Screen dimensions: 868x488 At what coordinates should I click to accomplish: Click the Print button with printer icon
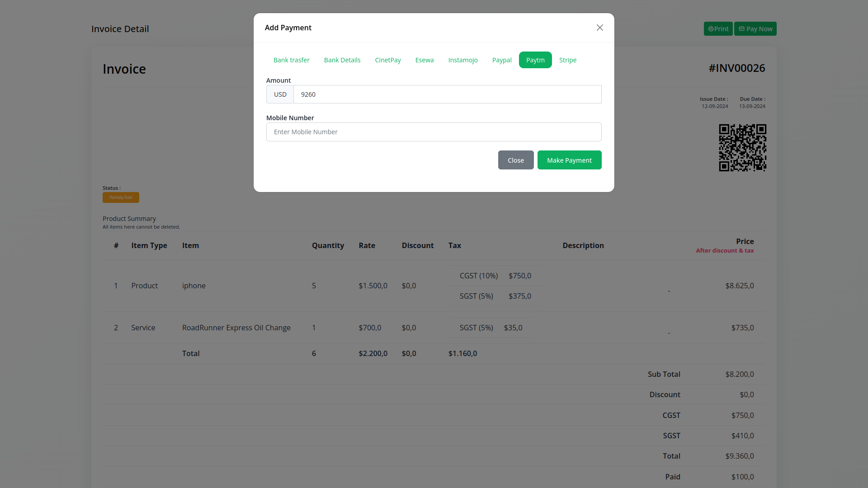717,29
